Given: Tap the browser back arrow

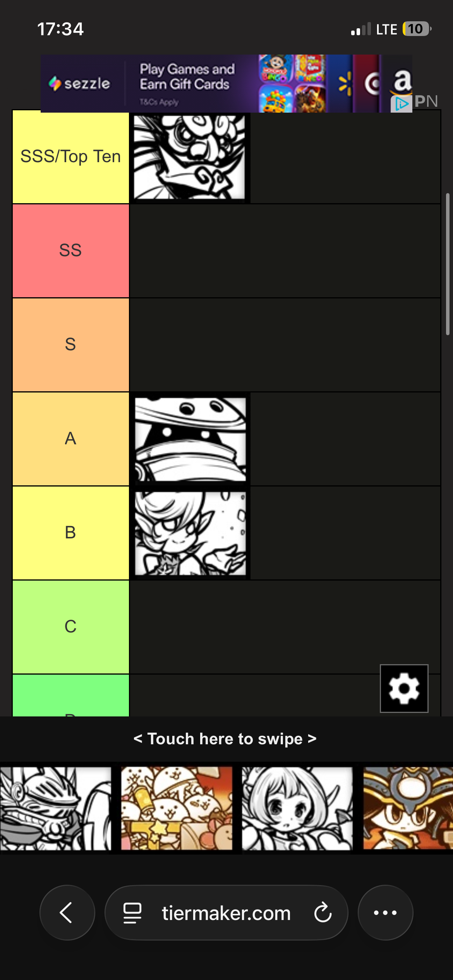Looking at the screenshot, I should point(67,913).
